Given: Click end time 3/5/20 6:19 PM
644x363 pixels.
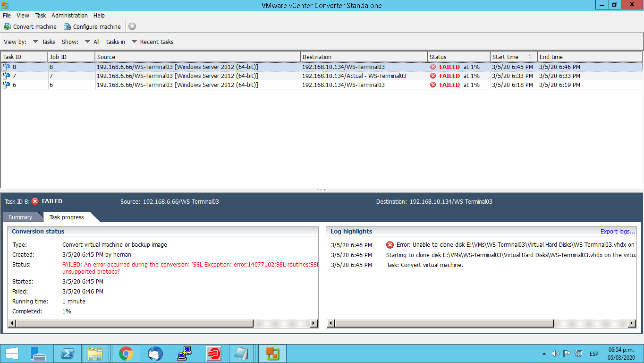Looking at the screenshot, I should point(559,85).
